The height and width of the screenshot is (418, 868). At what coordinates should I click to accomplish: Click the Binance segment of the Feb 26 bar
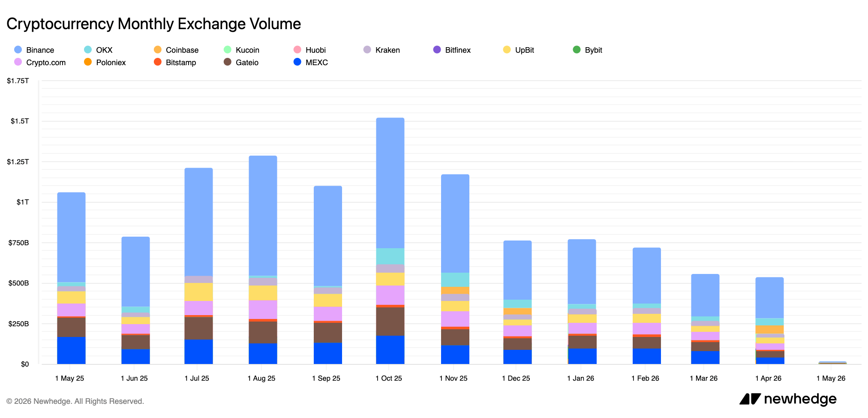coord(646,276)
